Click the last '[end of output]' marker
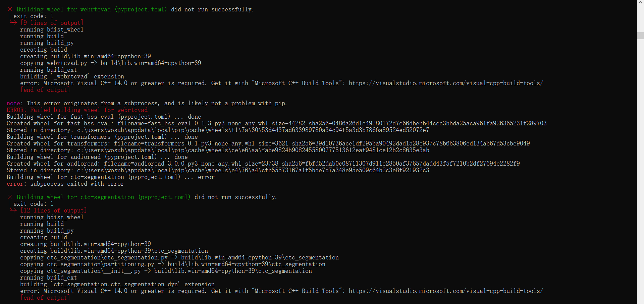644x304 pixels. coord(45,298)
